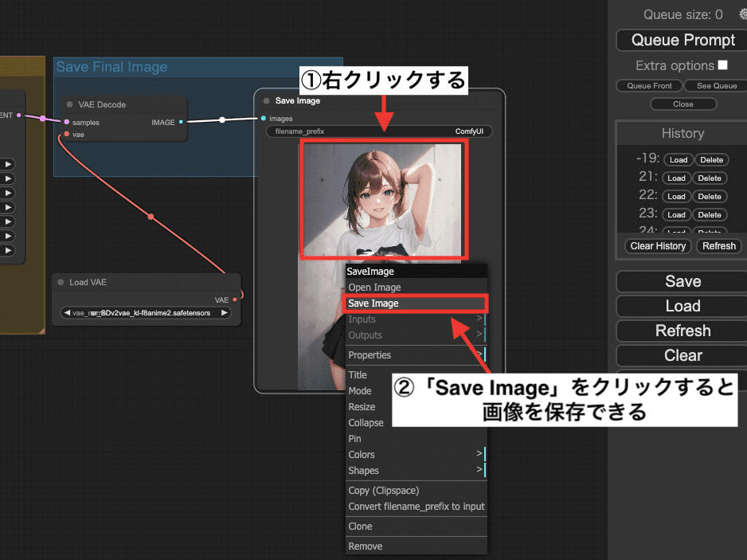
Task: Delete history entry 22
Action: coord(710,196)
